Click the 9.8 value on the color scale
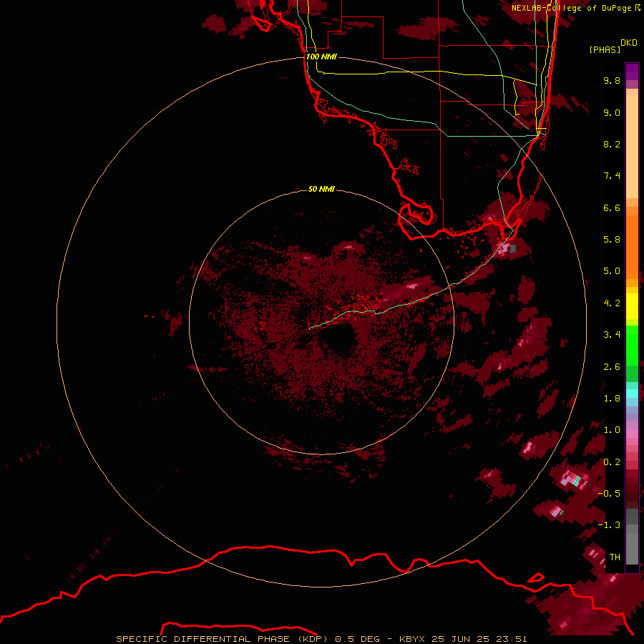The image size is (644, 644). click(x=612, y=80)
